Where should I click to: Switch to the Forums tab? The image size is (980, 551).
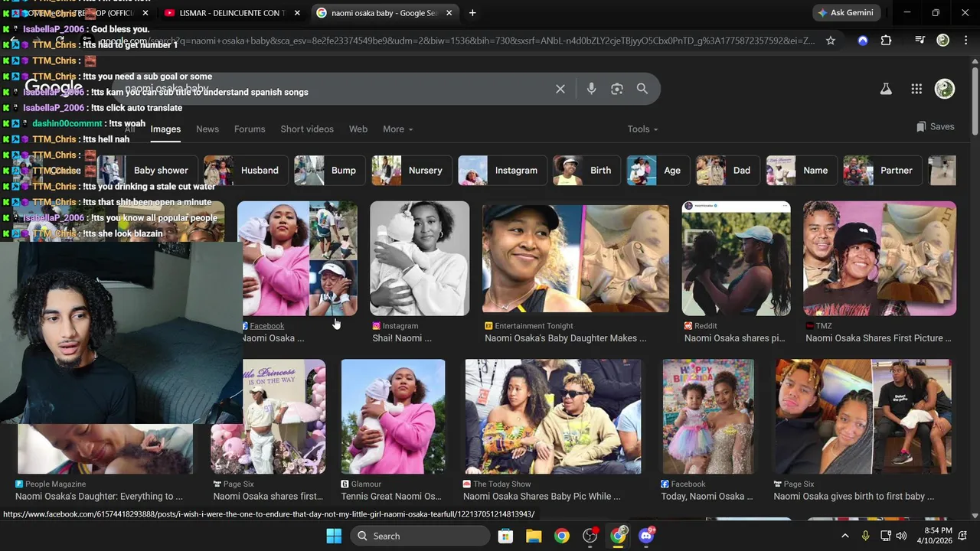coord(250,129)
